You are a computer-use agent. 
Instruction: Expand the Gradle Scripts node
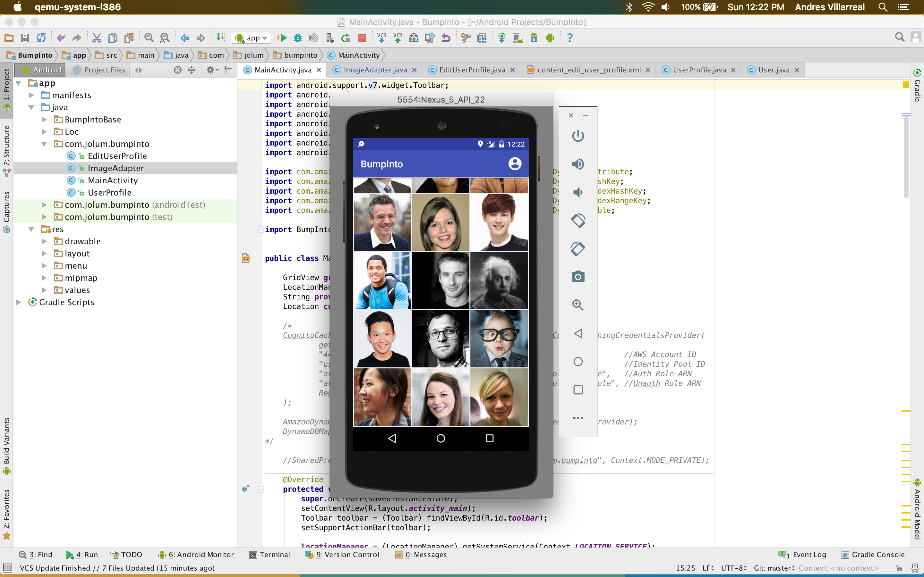click(x=18, y=302)
